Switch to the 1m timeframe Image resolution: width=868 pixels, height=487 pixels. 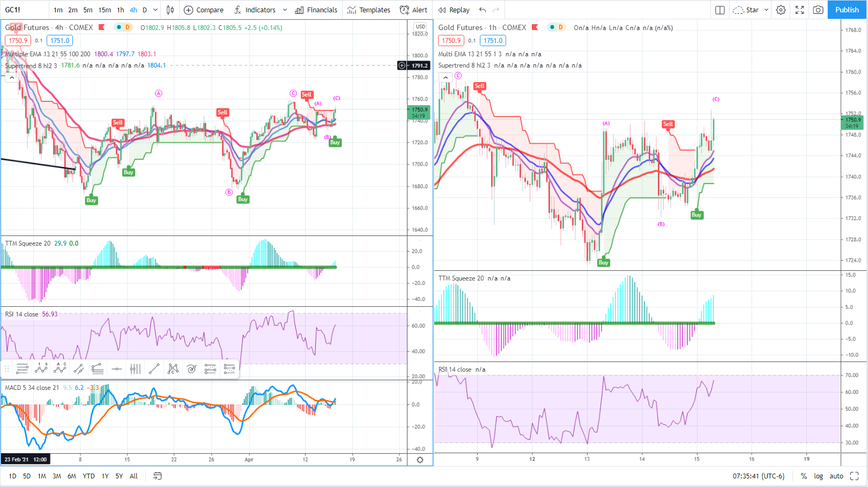pyautogui.click(x=58, y=10)
